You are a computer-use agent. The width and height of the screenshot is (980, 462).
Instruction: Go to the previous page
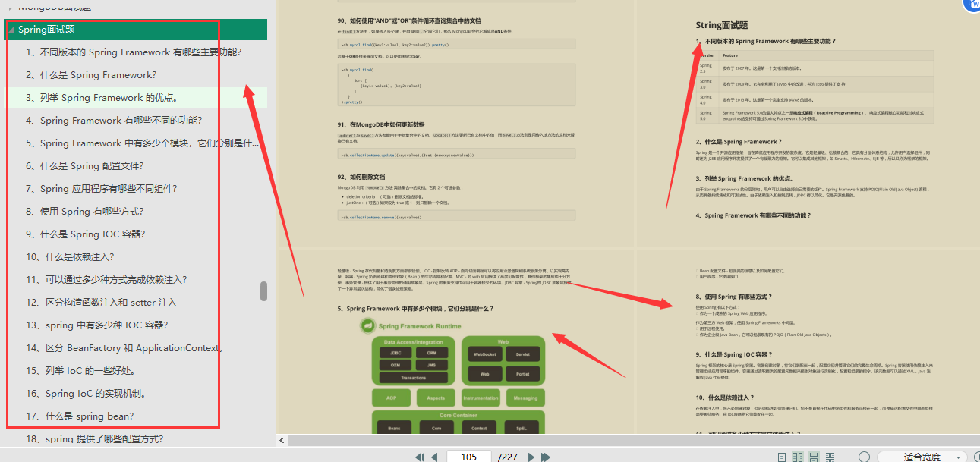coord(434,457)
